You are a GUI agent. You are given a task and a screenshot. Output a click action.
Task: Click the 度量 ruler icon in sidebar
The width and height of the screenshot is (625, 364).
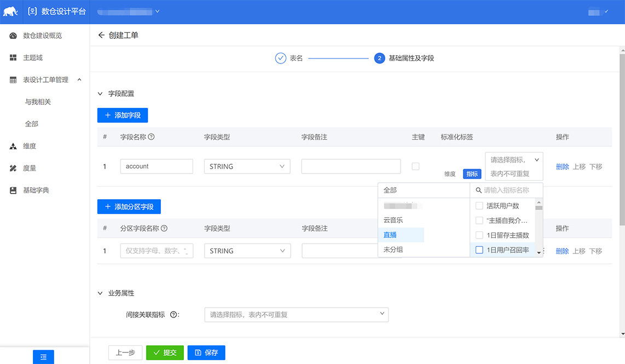pyautogui.click(x=13, y=168)
